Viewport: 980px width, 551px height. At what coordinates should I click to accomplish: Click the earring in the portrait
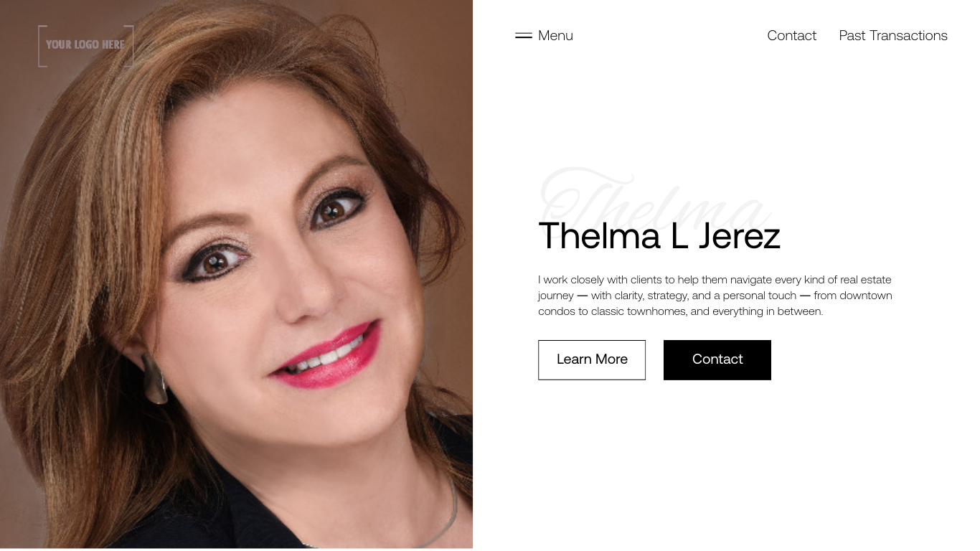[155, 377]
